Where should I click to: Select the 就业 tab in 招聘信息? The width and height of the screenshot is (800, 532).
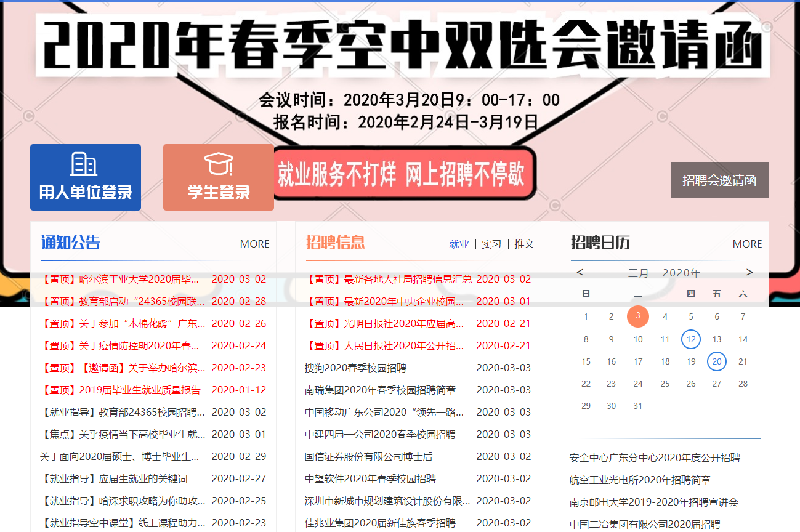[x=459, y=243]
